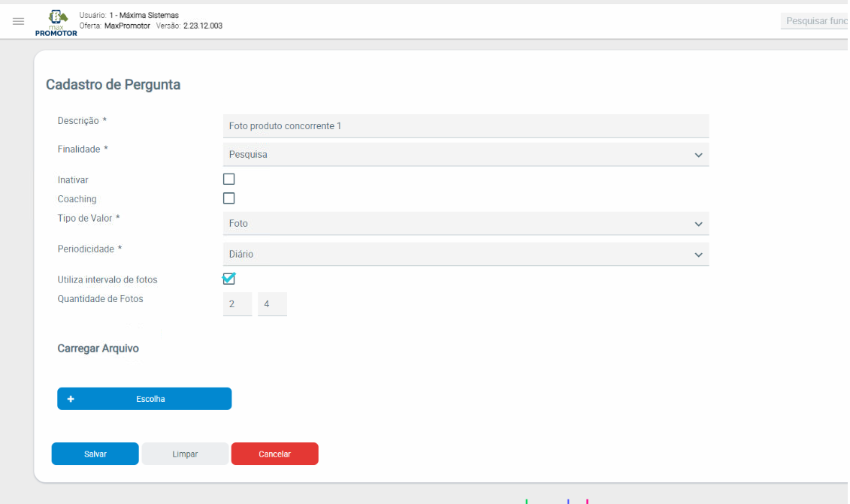The image size is (850, 504).
Task: Click the Pesquisar funcionalidade search box
Action: click(815, 20)
